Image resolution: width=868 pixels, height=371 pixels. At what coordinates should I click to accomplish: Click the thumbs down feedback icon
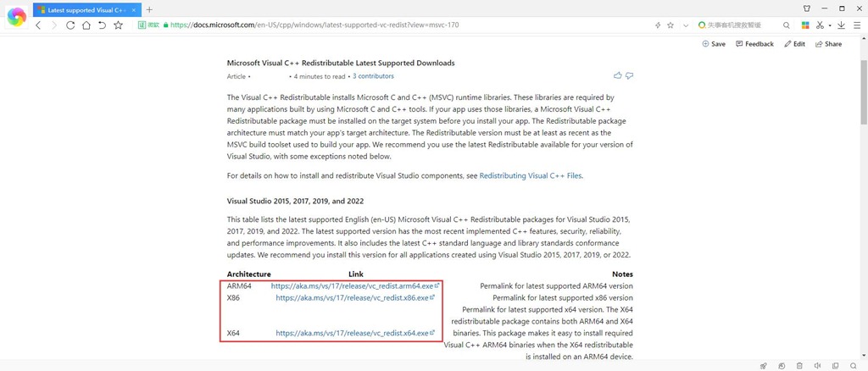[x=629, y=76]
